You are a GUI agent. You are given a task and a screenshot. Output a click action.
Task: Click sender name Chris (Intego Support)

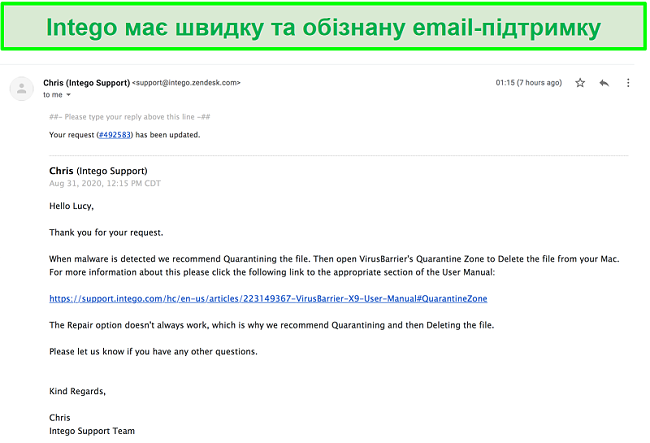(x=87, y=83)
